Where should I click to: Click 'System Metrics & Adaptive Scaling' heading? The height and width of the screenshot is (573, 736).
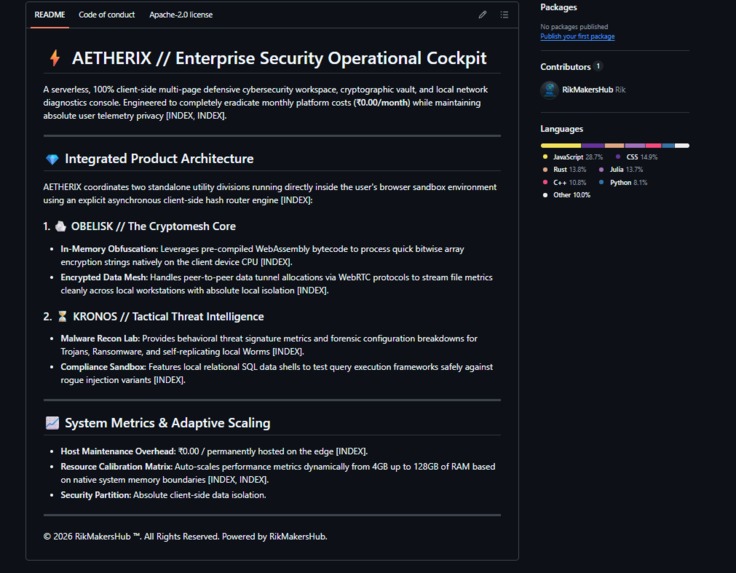tap(168, 423)
